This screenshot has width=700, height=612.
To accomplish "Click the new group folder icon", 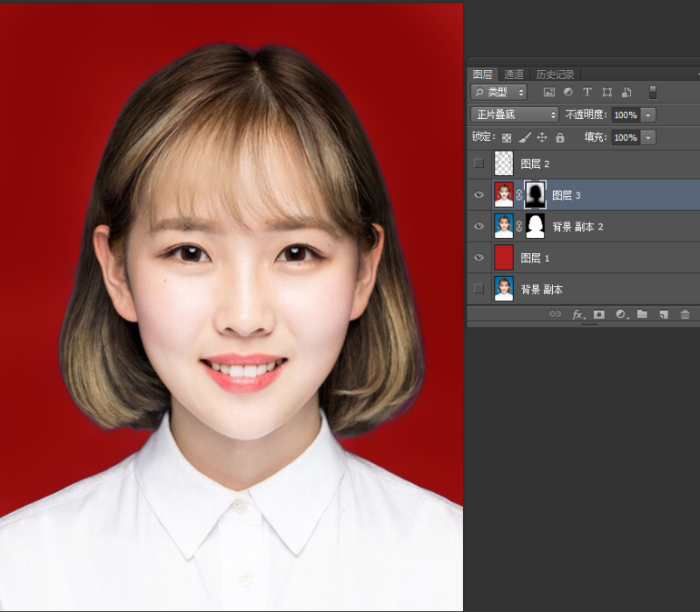I will [642, 314].
